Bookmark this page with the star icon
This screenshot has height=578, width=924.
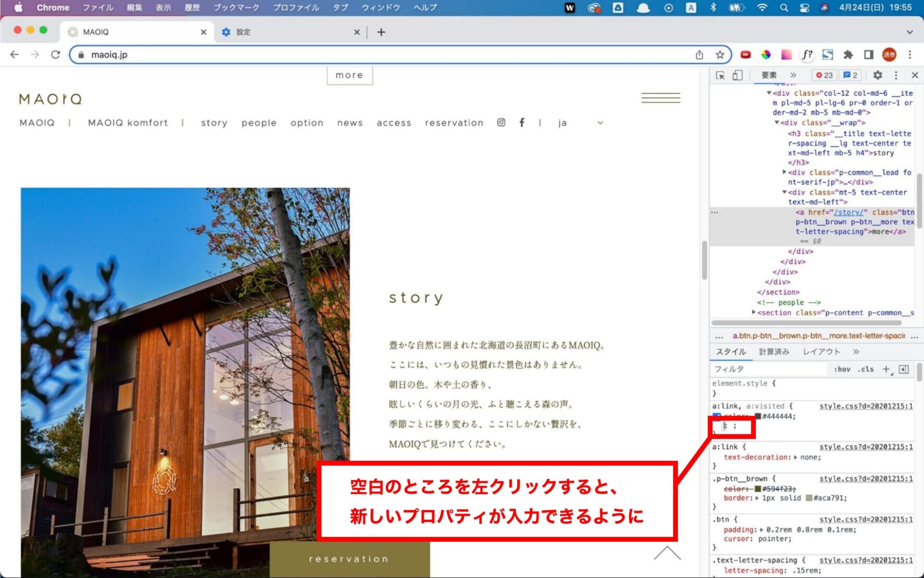tap(719, 54)
